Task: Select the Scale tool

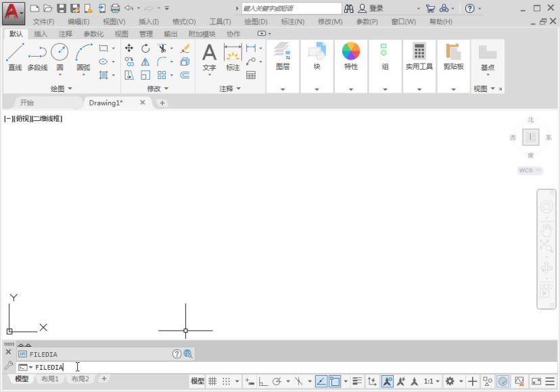Action: coord(145,75)
